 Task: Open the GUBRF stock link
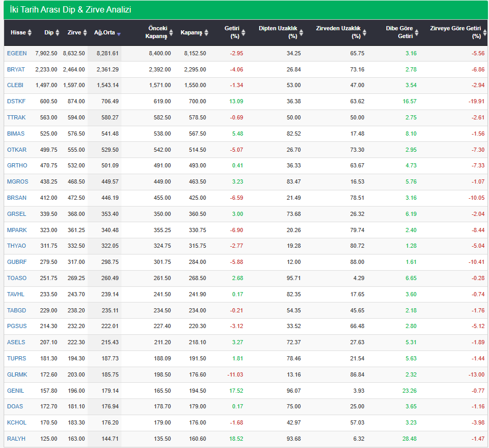click(x=17, y=262)
